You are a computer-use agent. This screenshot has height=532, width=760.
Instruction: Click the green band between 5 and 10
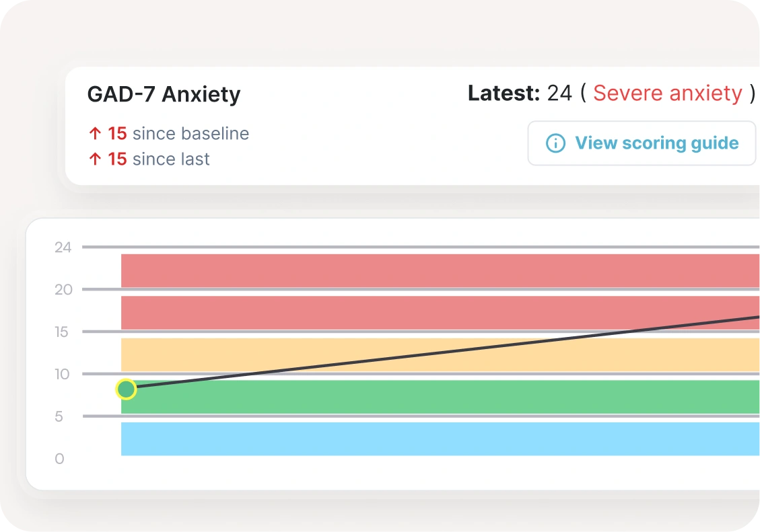pos(438,397)
